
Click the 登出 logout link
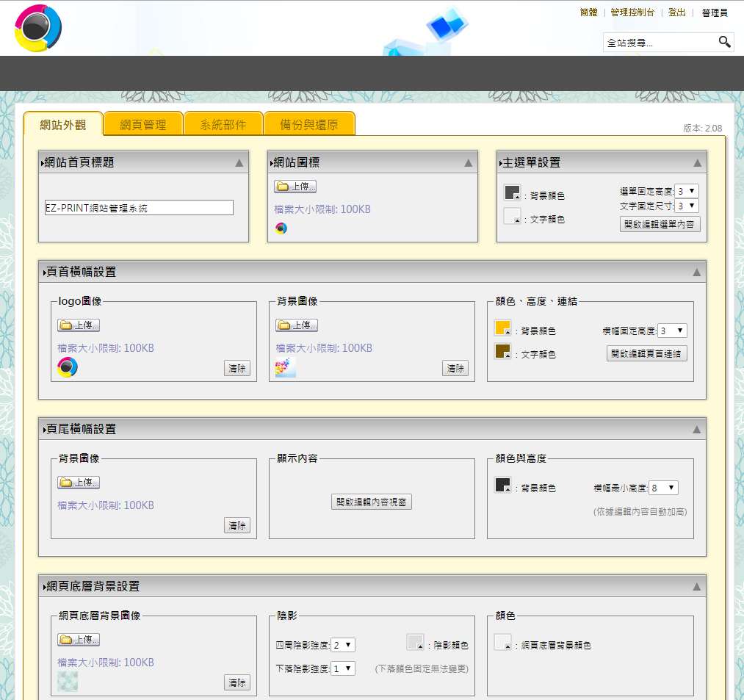pyautogui.click(x=676, y=12)
